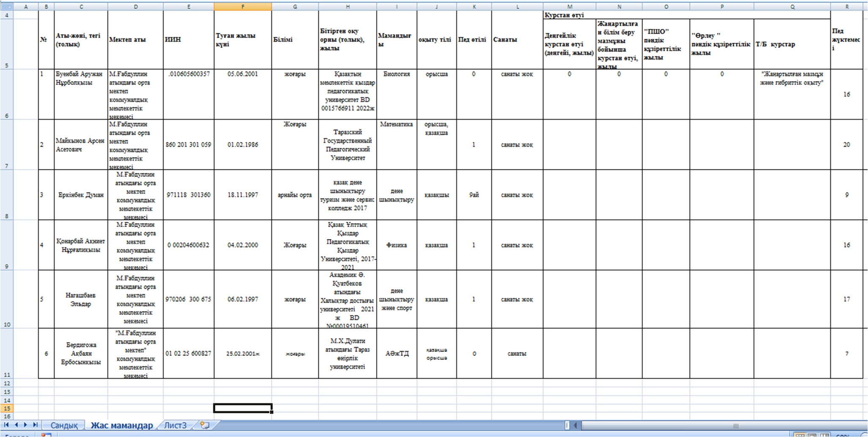This screenshot has height=437, width=868.
Task: Select the cell with birth date 18.11.1997
Action: click(243, 195)
